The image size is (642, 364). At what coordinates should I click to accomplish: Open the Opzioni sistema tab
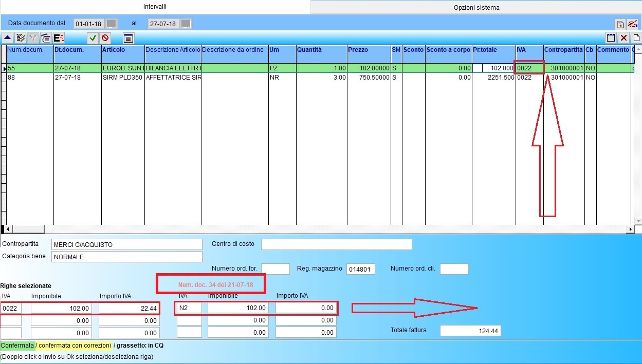click(476, 7)
